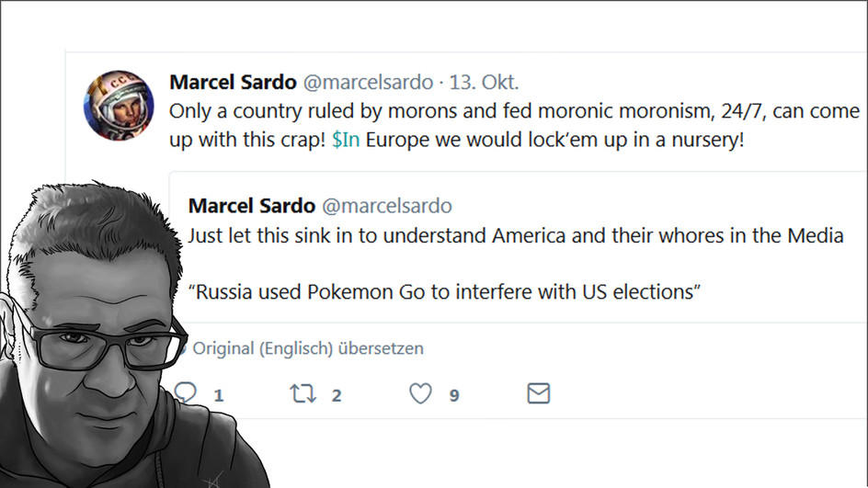Click the envelope direct message icon
This screenshot has height=488, width=868.
pos(538,394)
